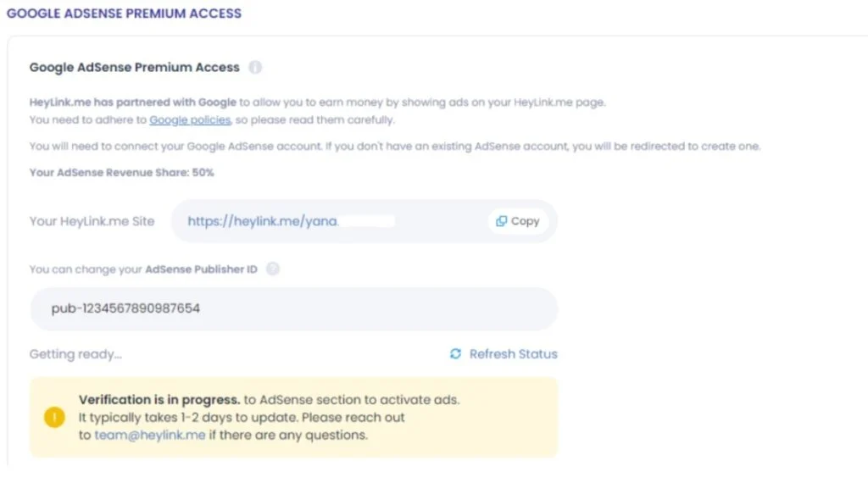
Task: Click the AdSense Revenue Share 50% line
Action: 122,173
